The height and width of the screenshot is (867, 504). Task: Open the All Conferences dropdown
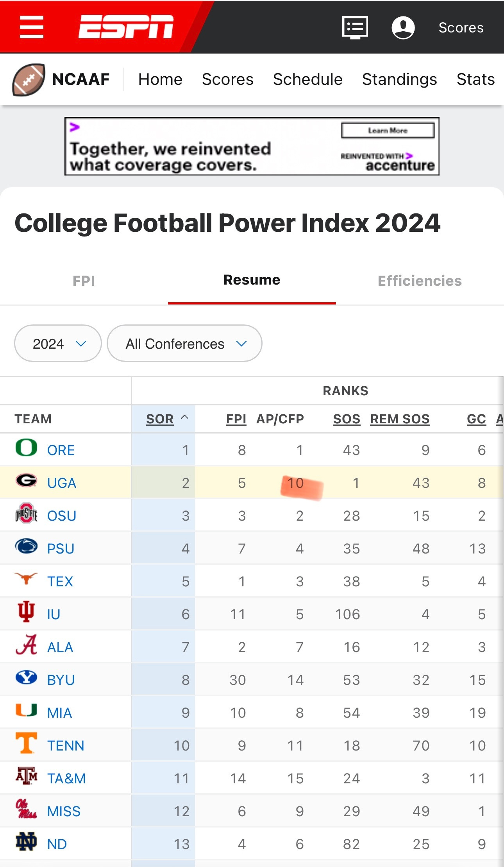184,344
